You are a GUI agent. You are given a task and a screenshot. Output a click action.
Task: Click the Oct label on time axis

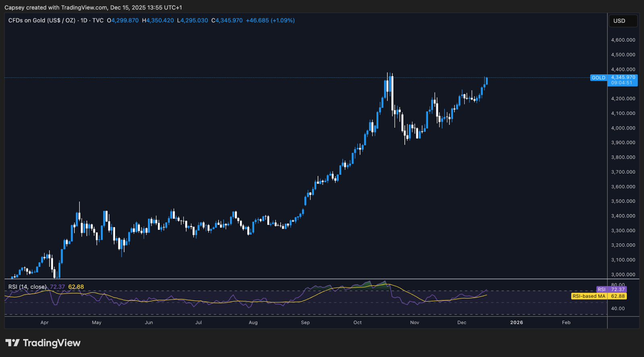[x=357, y=322]
